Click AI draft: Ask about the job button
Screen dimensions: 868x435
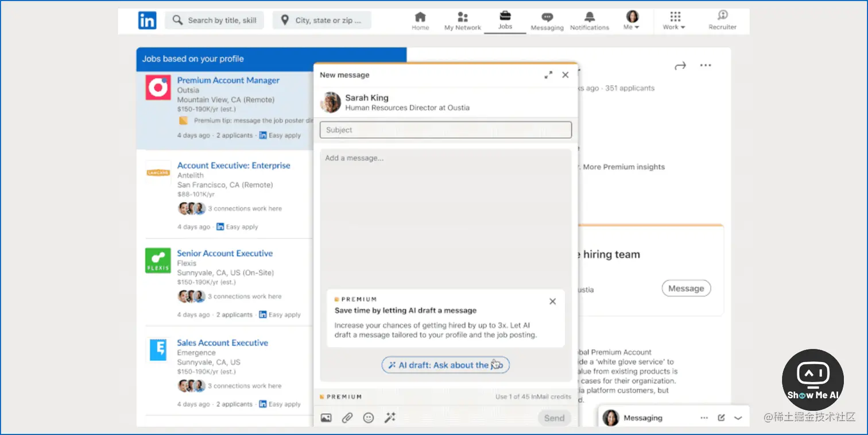click(x=445, y=365)
